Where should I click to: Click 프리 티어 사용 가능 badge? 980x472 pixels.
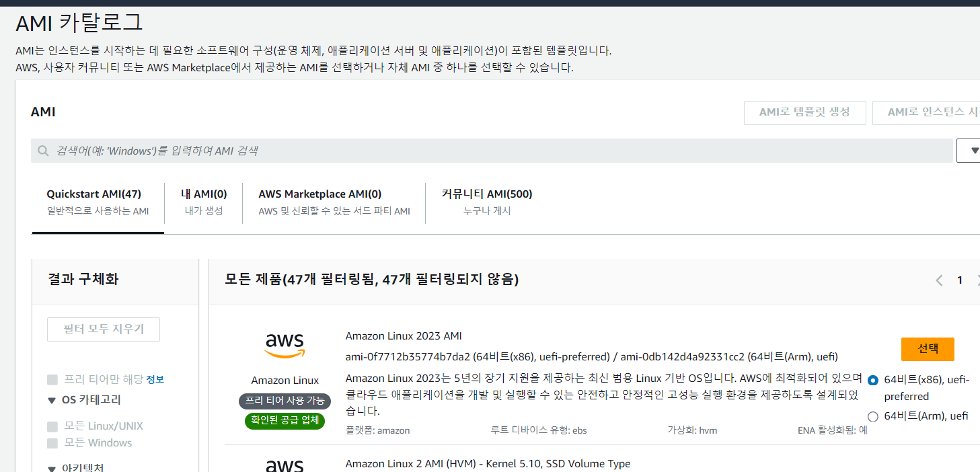tap(285, 401)
